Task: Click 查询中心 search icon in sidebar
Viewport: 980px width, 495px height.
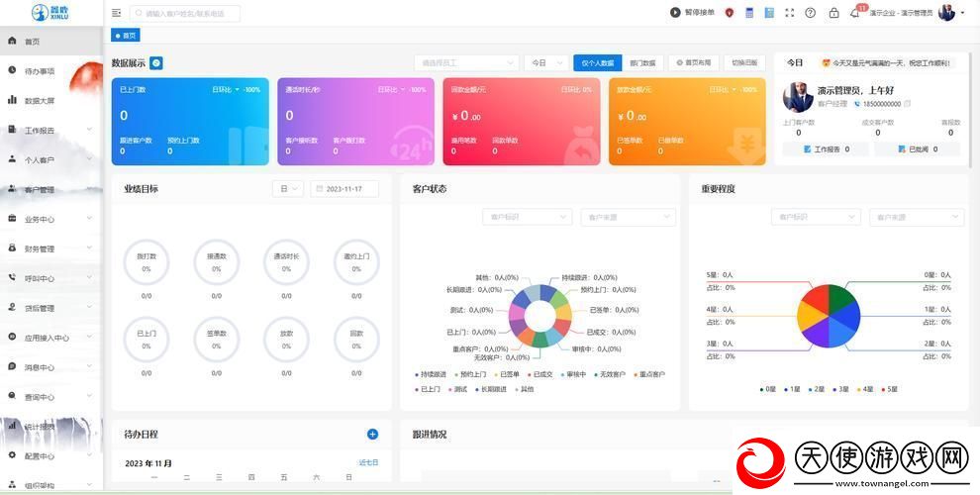Action: point(12,396)
